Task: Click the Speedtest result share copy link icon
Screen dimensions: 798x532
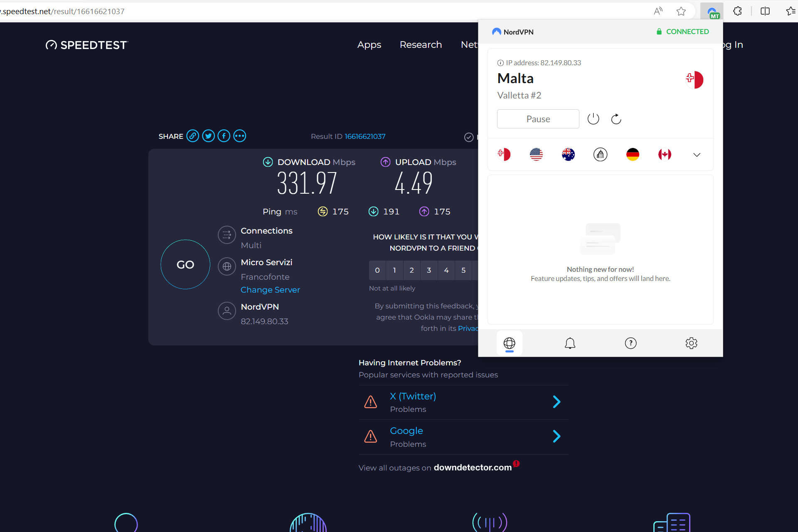Action: click(193, 136)
